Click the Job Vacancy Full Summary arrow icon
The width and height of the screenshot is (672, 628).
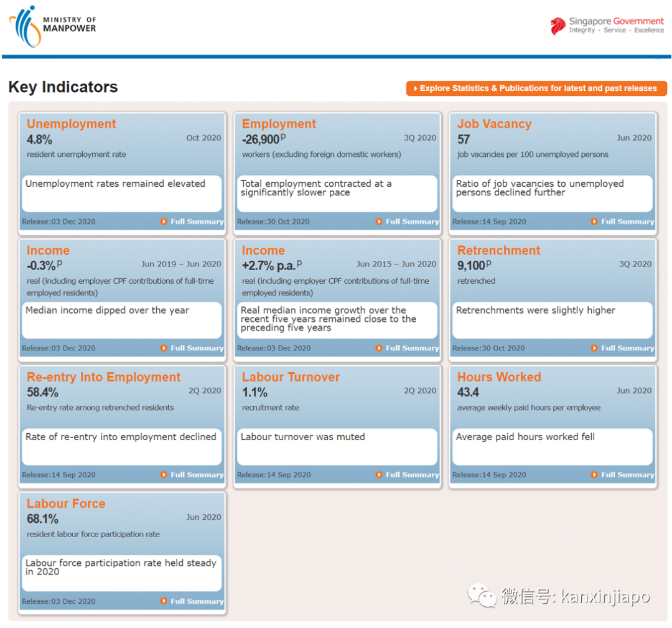coord(594,222)
